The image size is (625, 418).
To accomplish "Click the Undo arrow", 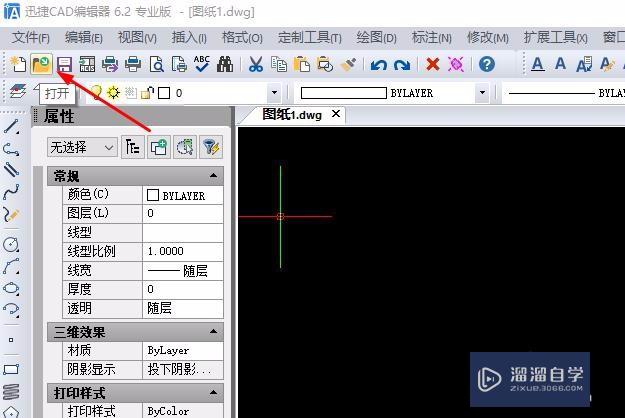I will pos(378,65).
